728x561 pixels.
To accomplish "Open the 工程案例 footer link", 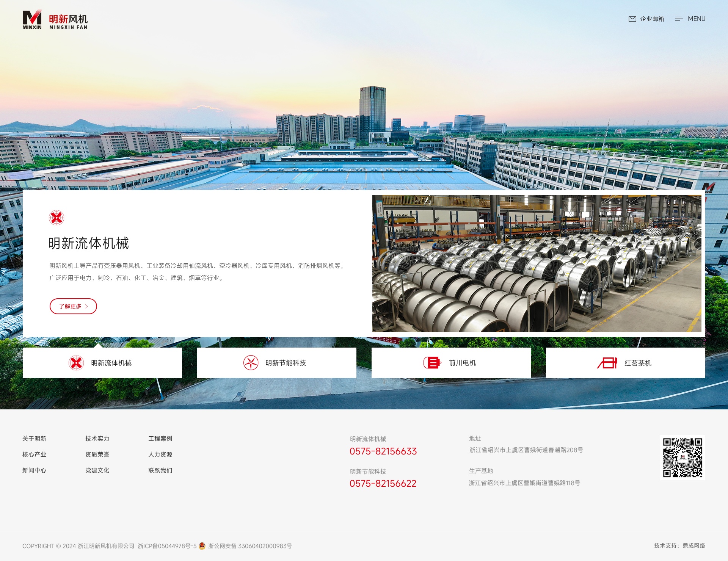I will 160,439.
